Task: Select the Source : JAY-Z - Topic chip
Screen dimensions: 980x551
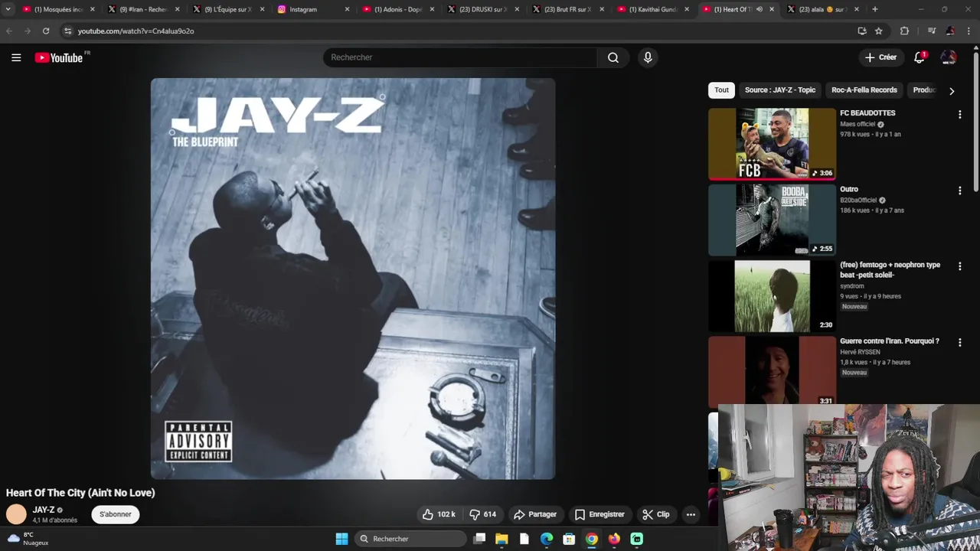Action: (780, 90)
